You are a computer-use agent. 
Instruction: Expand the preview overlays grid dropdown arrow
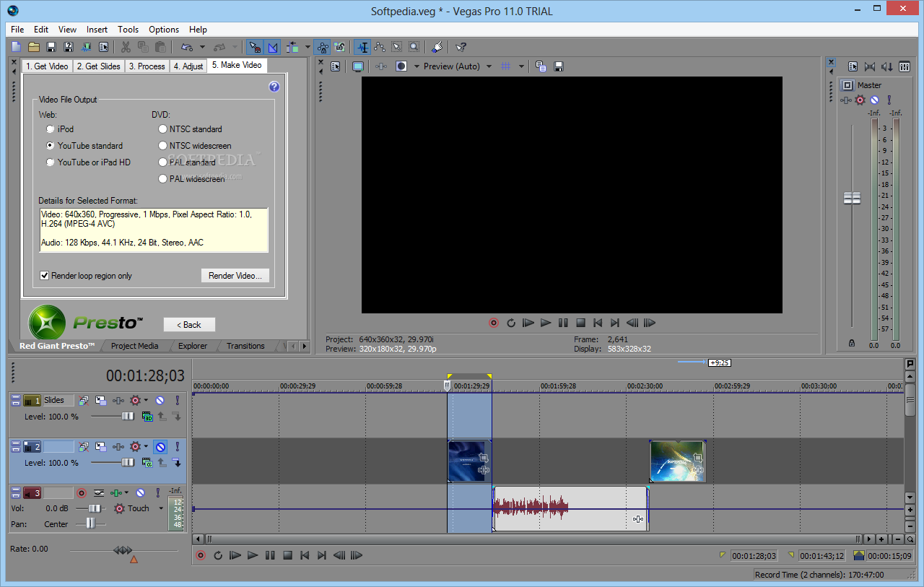pyautogui.click(x=521, y=66)
